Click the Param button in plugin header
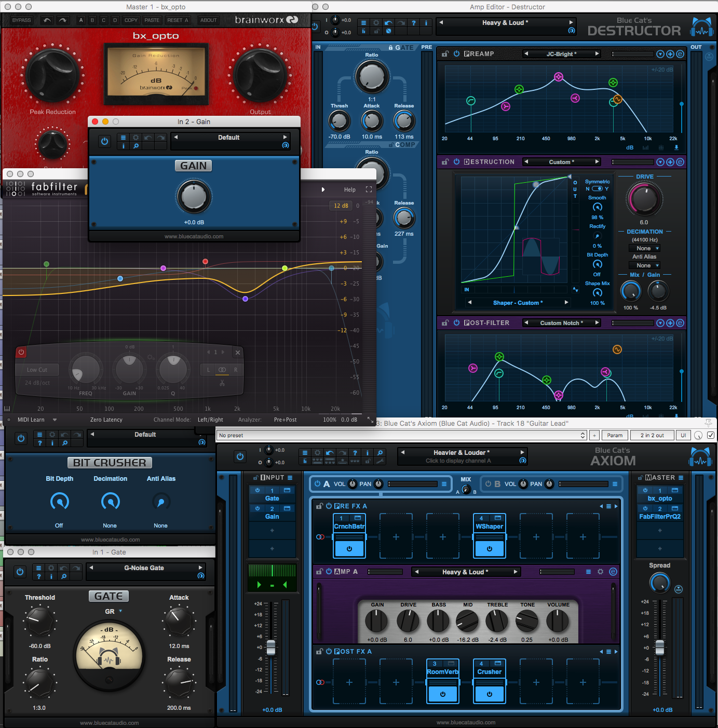The image size is (718, 728). point(615,435)
